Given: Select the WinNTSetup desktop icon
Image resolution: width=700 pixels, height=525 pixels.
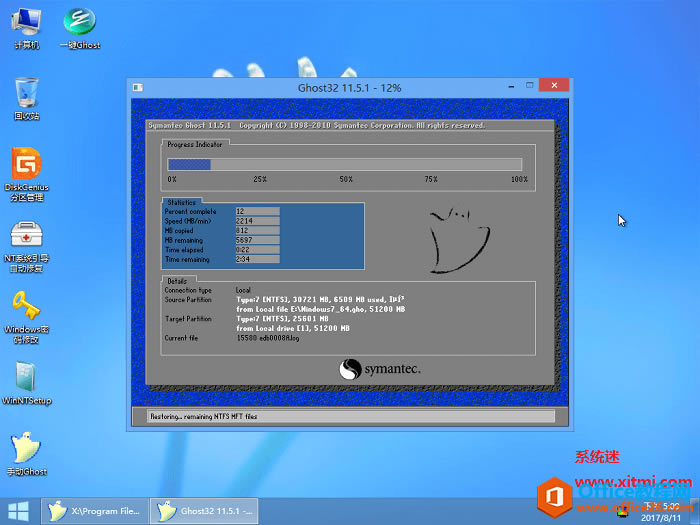Looking at the screenshot, I should (27, 383).
